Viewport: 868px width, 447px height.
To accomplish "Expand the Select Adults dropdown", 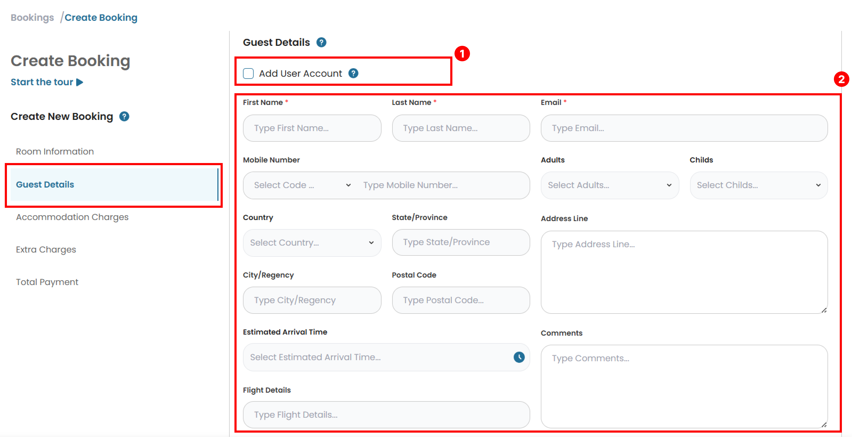I will pyautogui.click(x=609, y=185).
